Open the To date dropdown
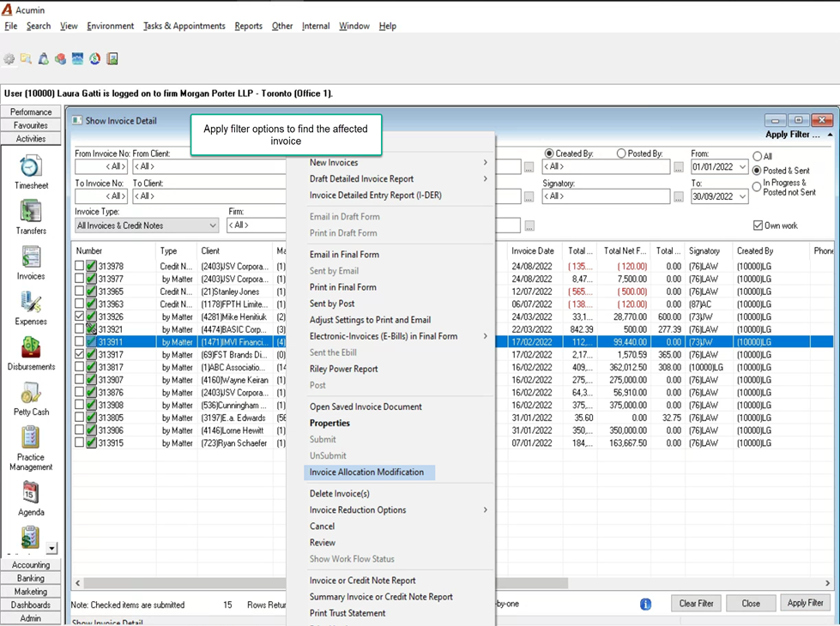This screenshot has height=626, width=840. coord(742,196)
